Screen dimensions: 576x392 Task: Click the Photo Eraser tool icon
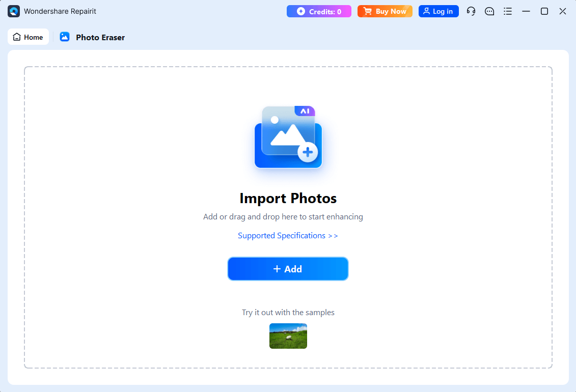point(64,37)
